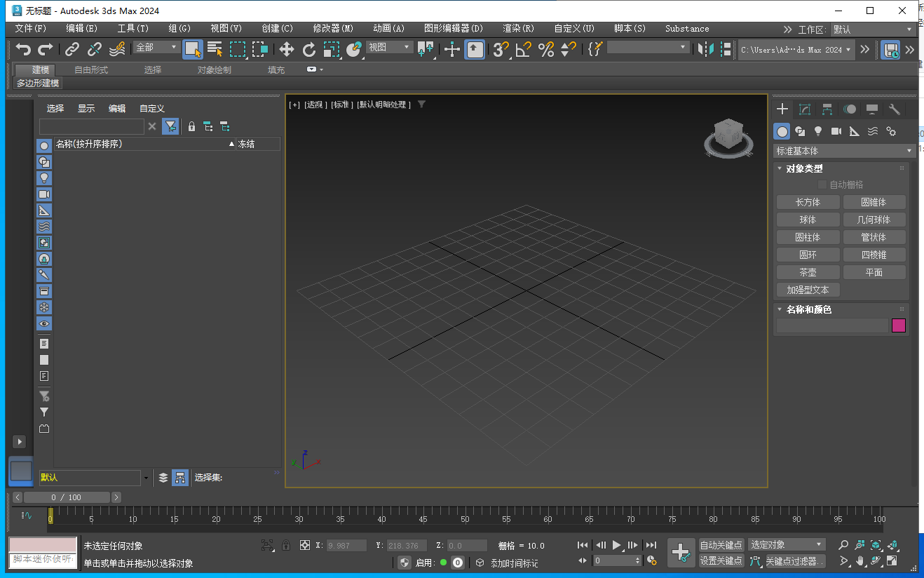Switch to the 自由形式 ribbon tab
Screen dimensions: 924x578
91,70
